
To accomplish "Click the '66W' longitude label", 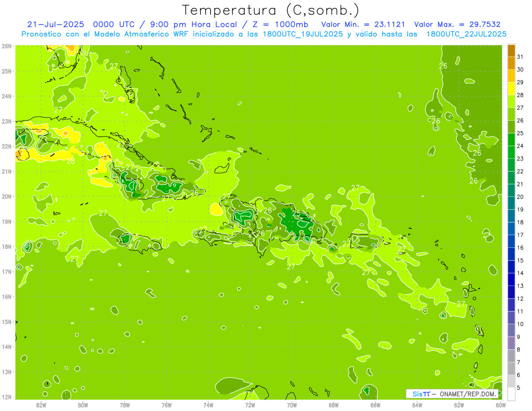I will click(376, 405).
